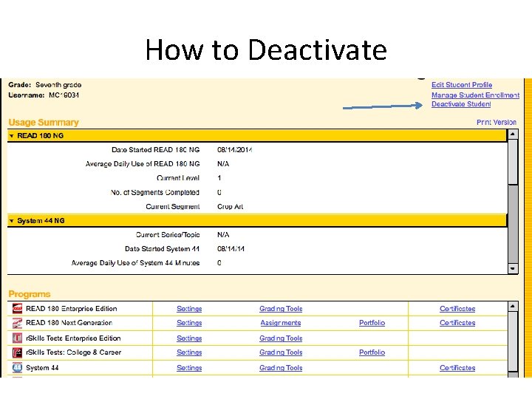Open Assignments for READ 180 Next Generation
Viewport: 532px width, 399px height.
coord(281,323)
